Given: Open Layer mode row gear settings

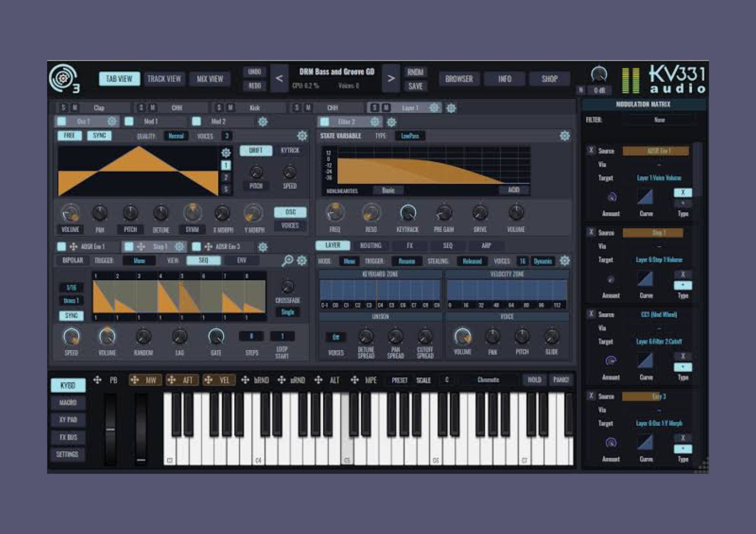Looking at the screenshot, I should coord(565,261).
